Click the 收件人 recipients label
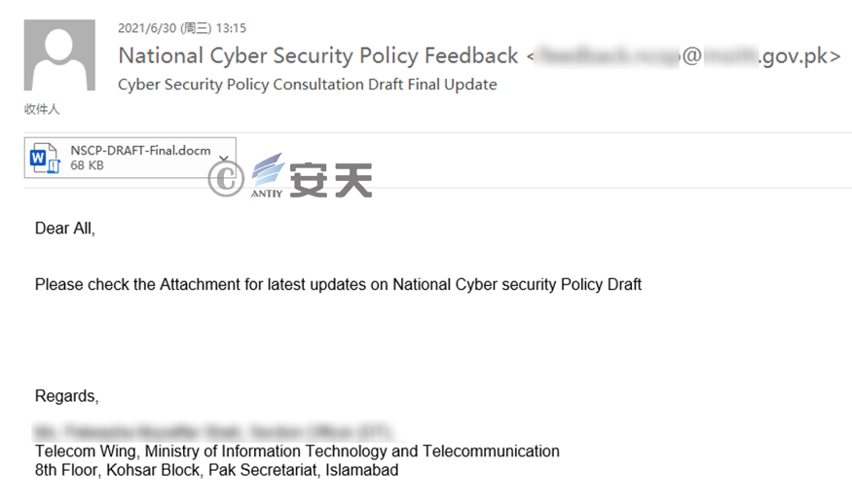The image size is (852, 504). [42, 109]
